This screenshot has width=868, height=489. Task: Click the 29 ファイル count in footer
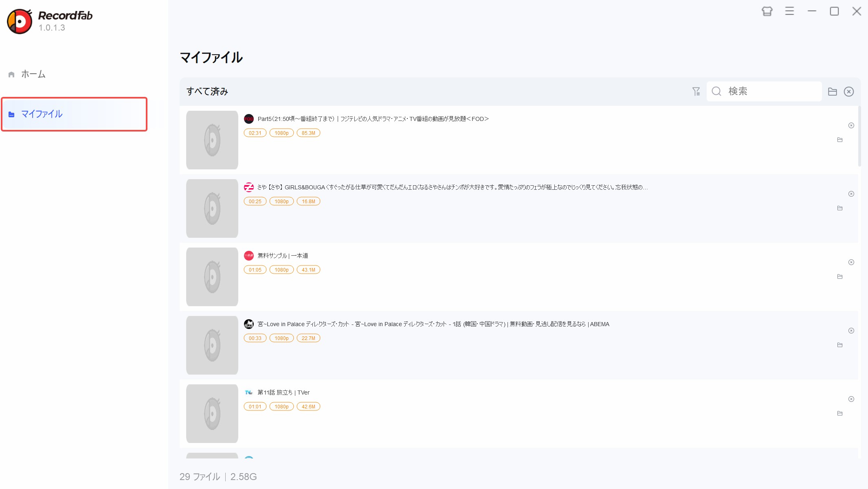(x=200, y=477)
